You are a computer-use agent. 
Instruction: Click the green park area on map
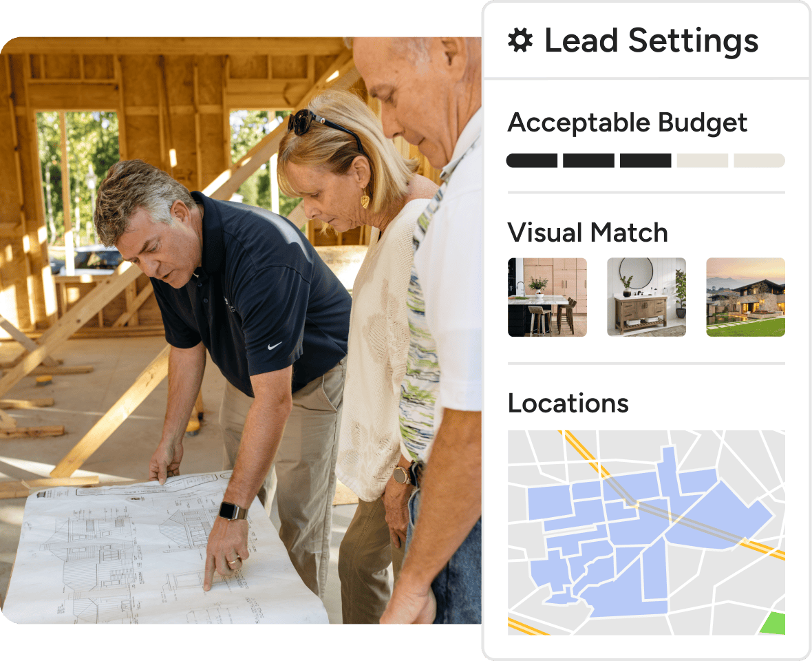(x=773, y=624)
